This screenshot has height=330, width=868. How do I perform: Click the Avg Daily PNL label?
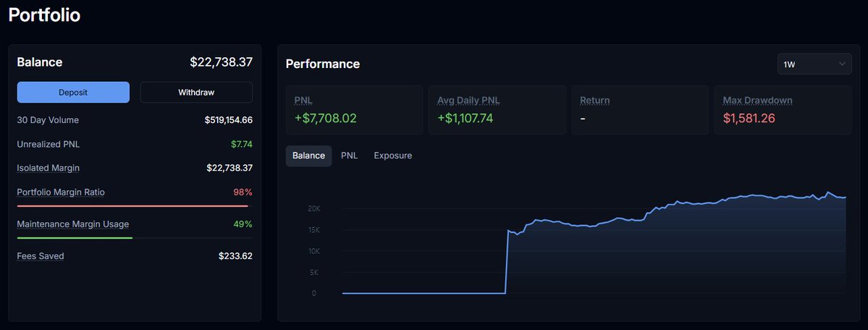click(x=469, y=100)
